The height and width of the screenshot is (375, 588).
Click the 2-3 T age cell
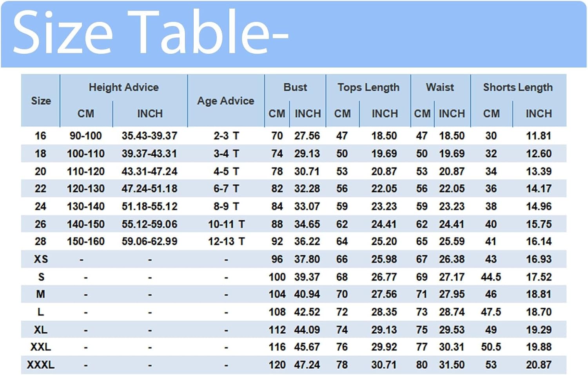pos(226,136)
